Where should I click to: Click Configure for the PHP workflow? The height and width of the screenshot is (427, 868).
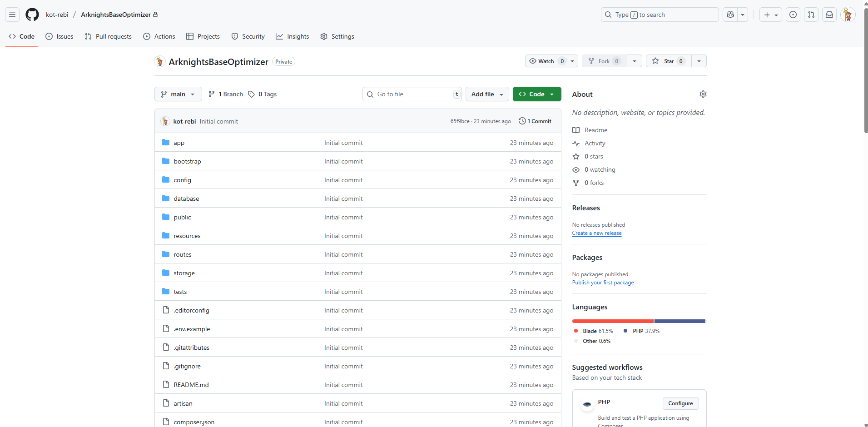tap(680, 403)
